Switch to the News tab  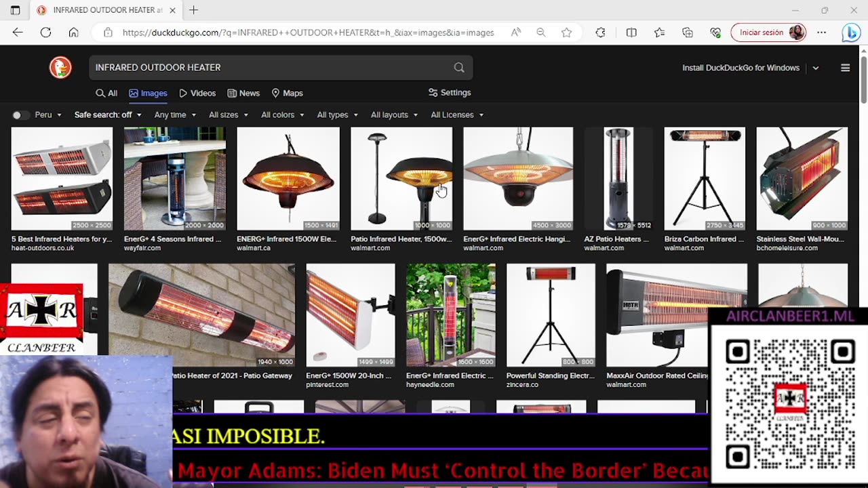click(243, 93)
